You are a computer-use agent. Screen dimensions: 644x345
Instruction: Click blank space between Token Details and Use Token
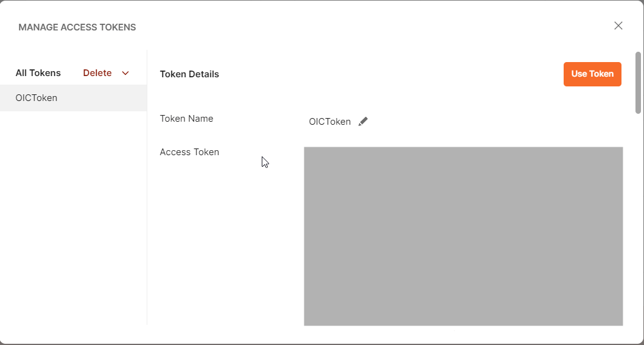tap(390, 74)
